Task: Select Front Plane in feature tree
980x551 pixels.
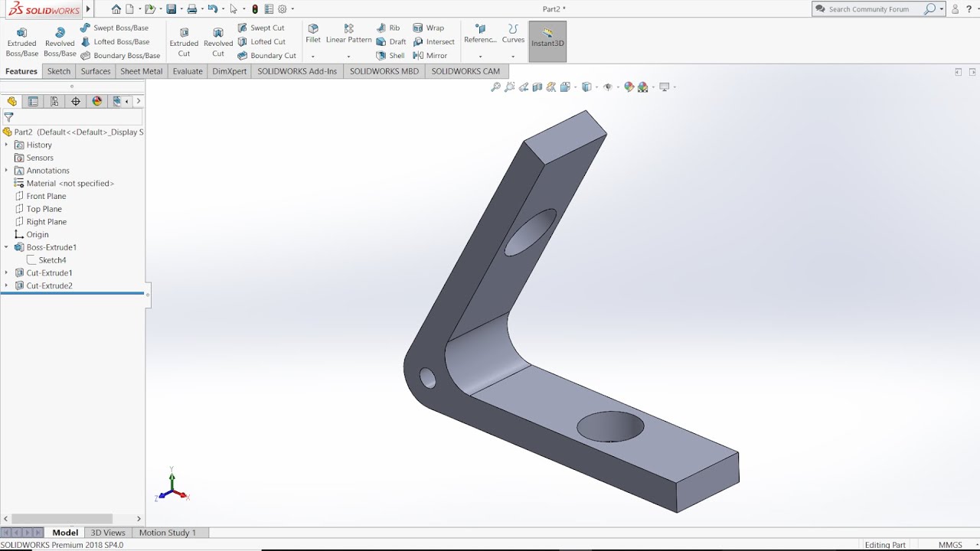Action: (46, 196)
